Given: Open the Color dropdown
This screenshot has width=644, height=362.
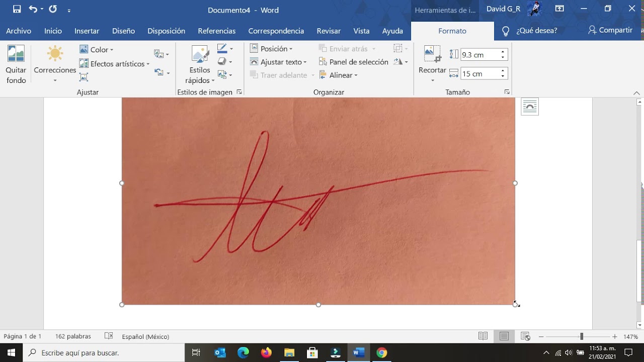Looking at the screenshot, I should [x=97, y=49].
